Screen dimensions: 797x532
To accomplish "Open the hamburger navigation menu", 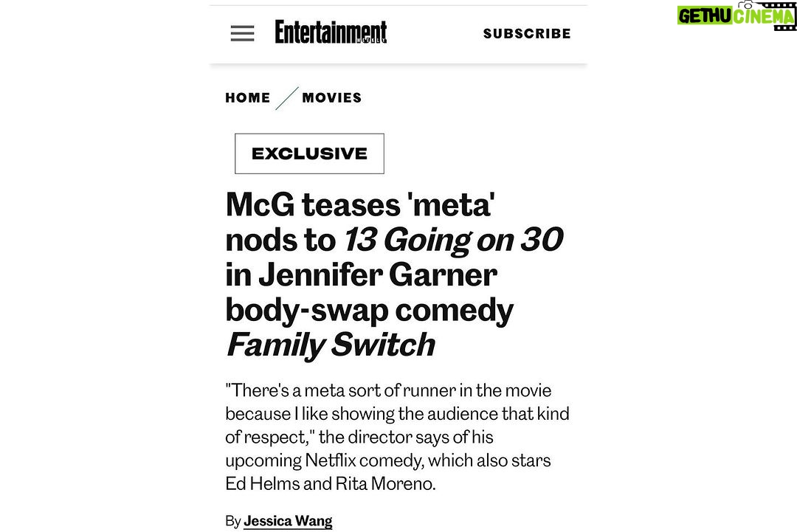I will pyautogui.click(x=243, y=33).
